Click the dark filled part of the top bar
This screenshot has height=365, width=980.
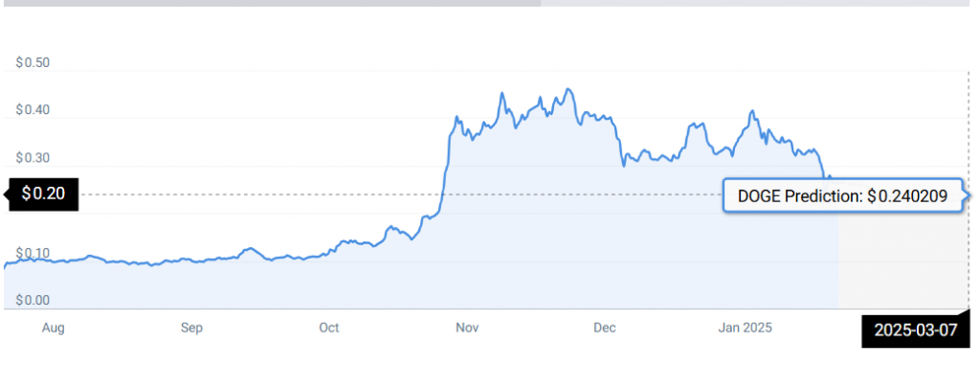(x=270, y=3)
